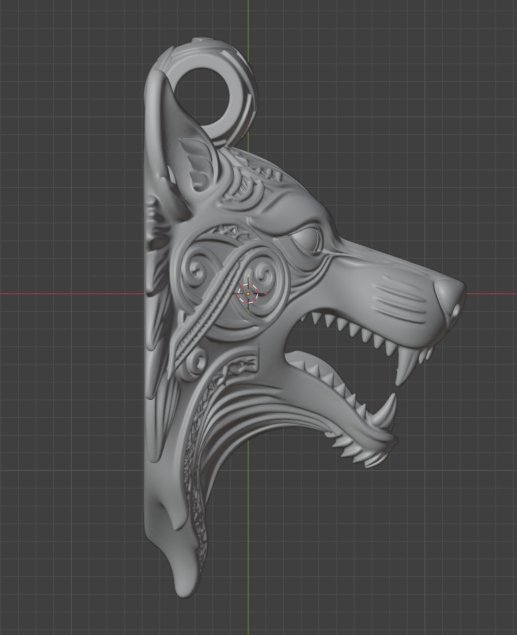
Task: Click the wolf's eye on the model
Action: coord(306,238)
